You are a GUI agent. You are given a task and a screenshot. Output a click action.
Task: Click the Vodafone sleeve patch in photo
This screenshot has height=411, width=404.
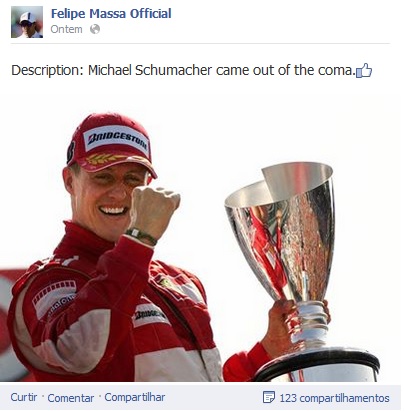(x=55, y=299)
